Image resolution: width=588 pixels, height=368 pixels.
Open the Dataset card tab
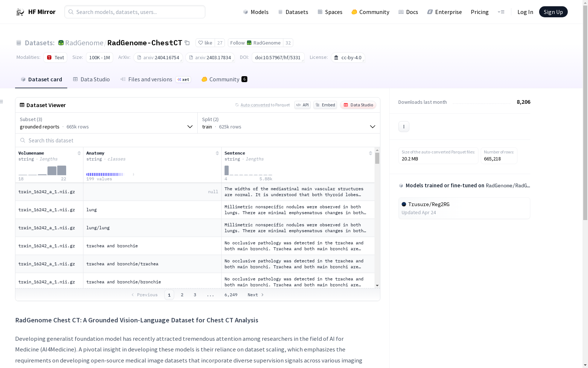click(41, 79)
